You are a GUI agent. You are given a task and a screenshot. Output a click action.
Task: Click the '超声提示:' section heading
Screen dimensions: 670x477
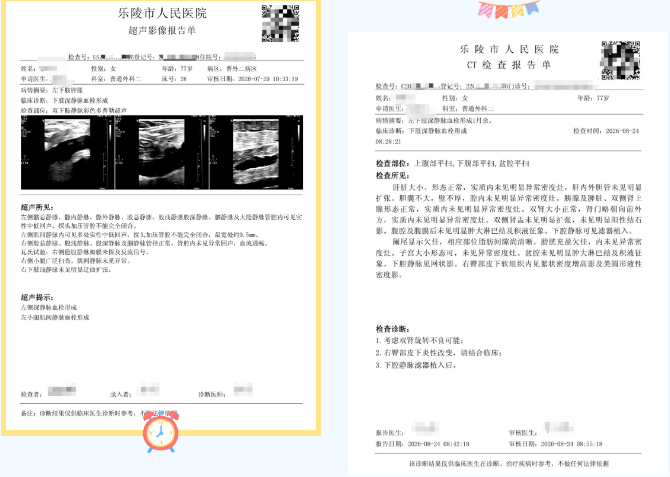pyautogui.click(x=37, y=297)
